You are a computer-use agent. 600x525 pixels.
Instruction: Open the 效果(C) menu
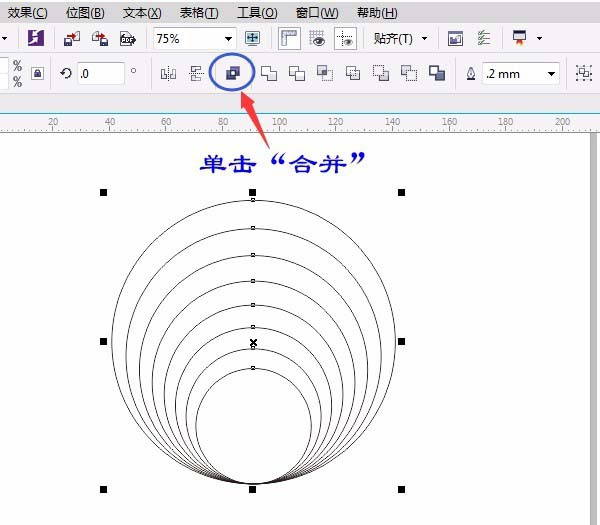point(28,13)
